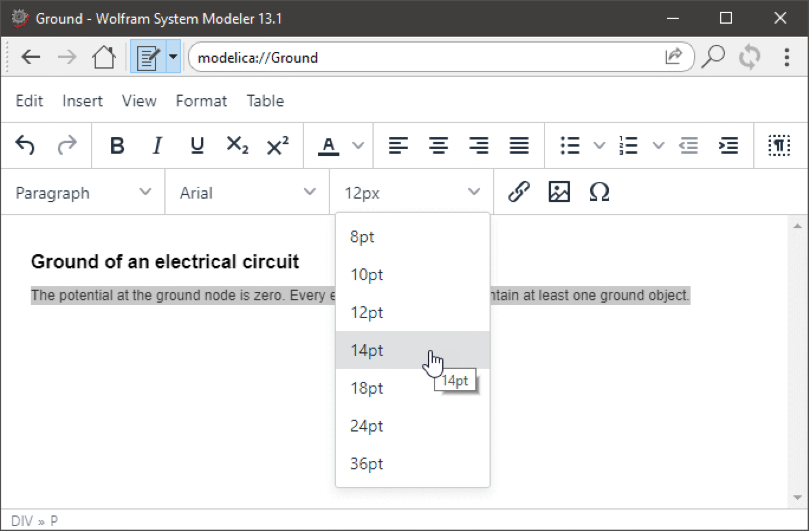Toggle the documentation edit mode button
Image resolution: width=810 pixels, height=532 pixels.
tap(148, 57)
